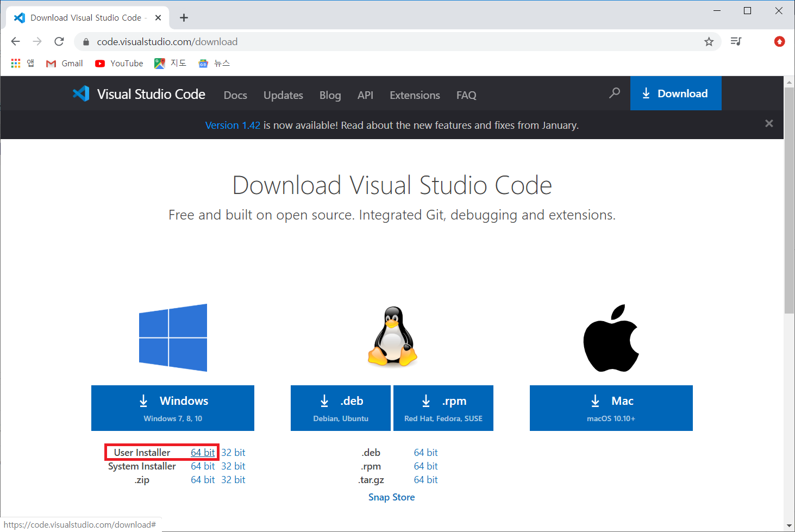
Task: Minimize the Chrome window
Action: 717,11
